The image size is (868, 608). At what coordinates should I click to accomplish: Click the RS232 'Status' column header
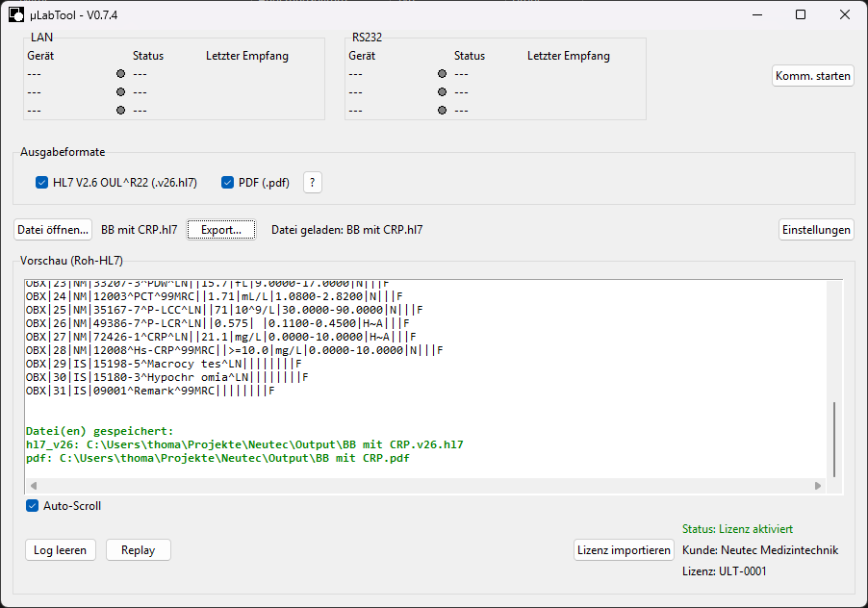(x=470, y=56)
